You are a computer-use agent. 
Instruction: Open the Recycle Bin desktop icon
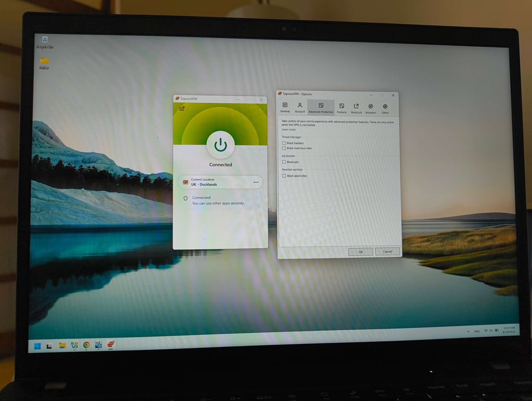(x=45, y=43)
